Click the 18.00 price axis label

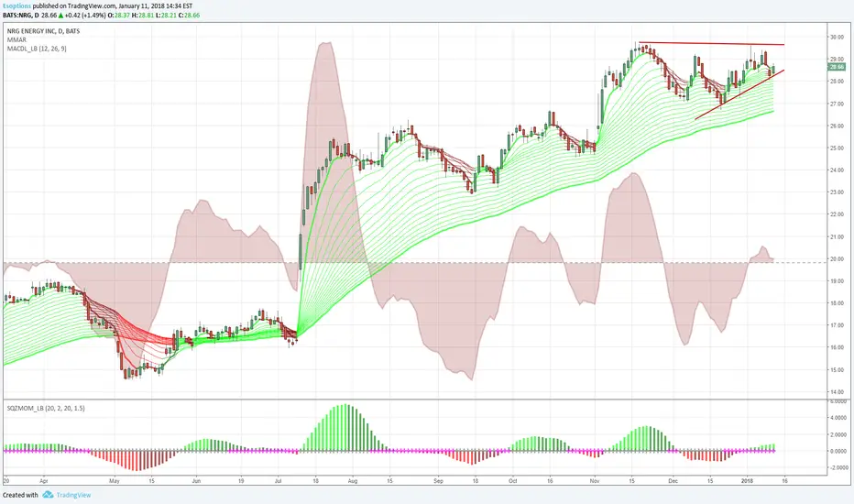[836, 303]
